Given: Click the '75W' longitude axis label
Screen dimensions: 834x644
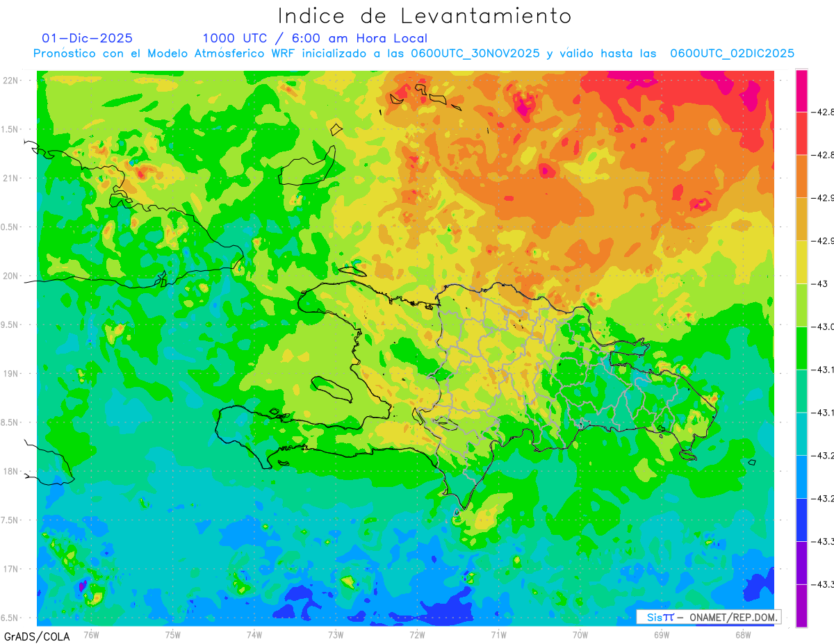Looking at the screenshot, I should pyautogui.click(x=173, y=634).
